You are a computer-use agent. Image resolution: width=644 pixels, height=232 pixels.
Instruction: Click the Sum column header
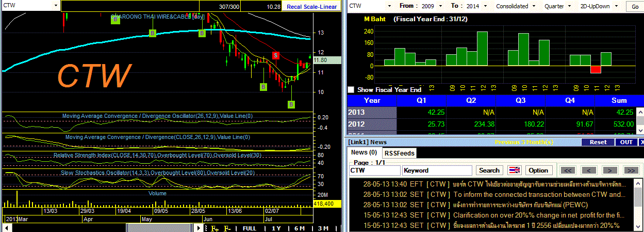[619, 100]
